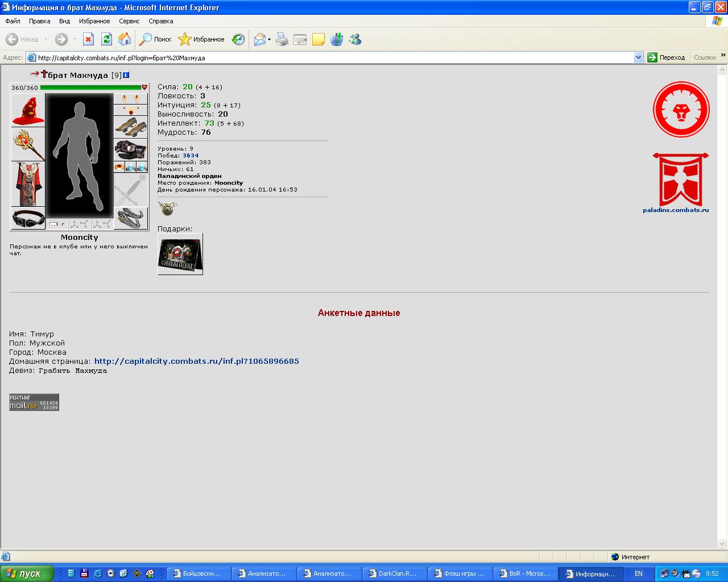Click the round medal badge icon
The image size is (728, 582).
click(167, 209)
